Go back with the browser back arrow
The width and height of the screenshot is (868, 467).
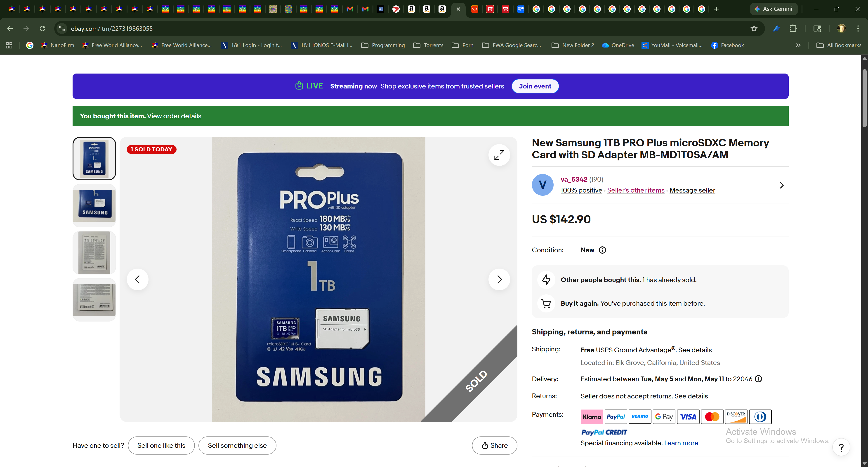tap(10, 29)
